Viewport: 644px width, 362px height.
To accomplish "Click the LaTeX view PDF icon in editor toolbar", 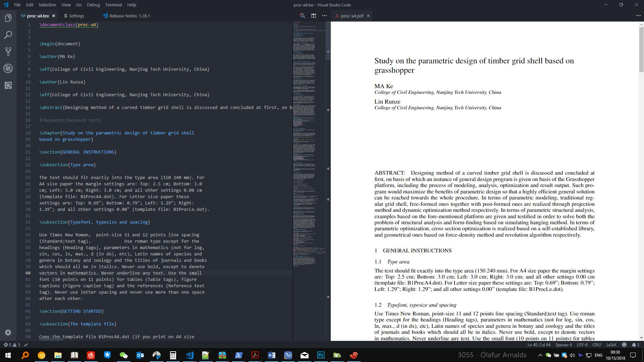I will (303, 16).
